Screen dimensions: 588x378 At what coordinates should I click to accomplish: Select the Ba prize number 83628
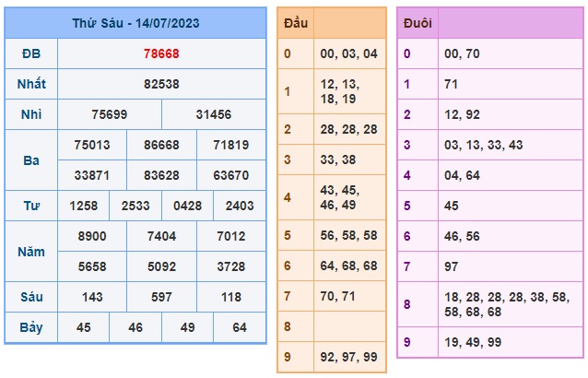point(161,175)
